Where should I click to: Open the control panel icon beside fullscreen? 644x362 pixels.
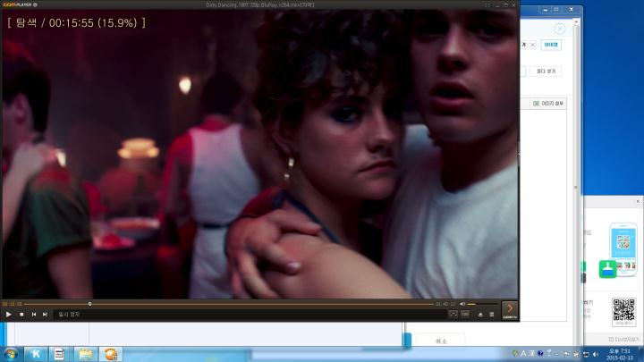pos(465,315)
